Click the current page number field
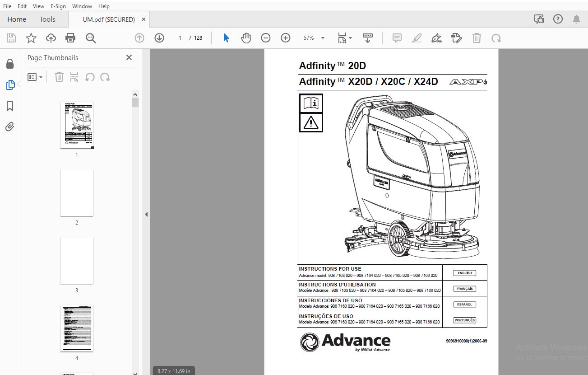Screen dimensions: 588x375 coord(180,38)
